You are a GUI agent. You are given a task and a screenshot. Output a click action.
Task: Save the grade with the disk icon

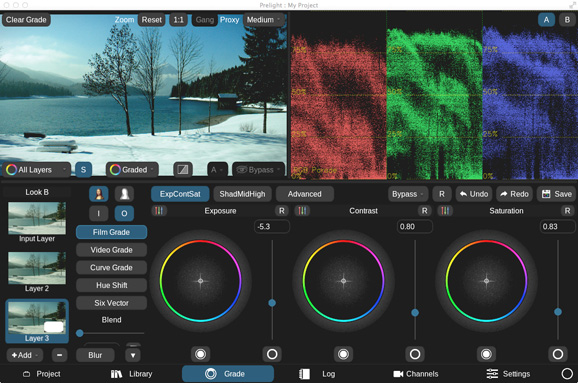[556, 194]
